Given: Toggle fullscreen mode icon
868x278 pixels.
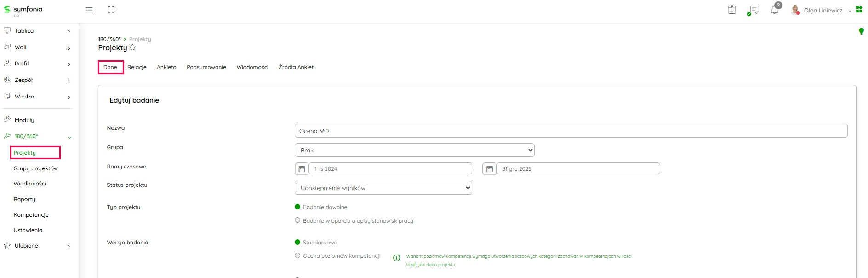Looking at the screenshot, I should point(111,10).
